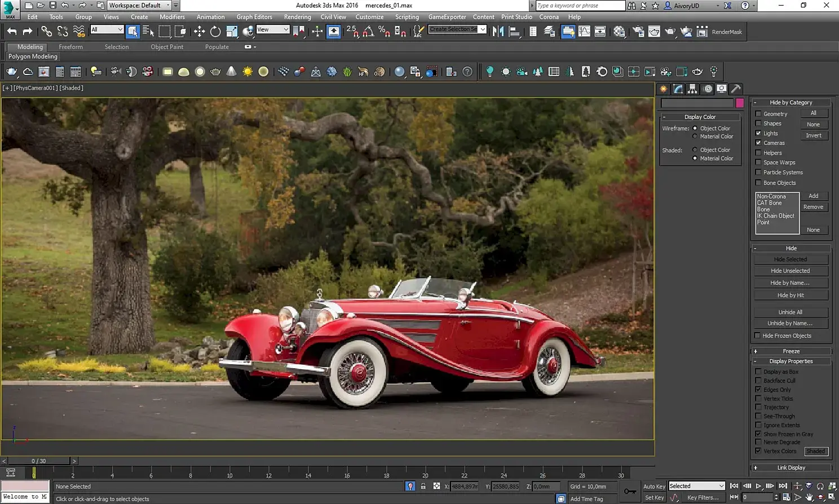Open the Selected key filter dropdown
Image resolution: width=839 pixels, height=504 pixels.
coord(697,486)
